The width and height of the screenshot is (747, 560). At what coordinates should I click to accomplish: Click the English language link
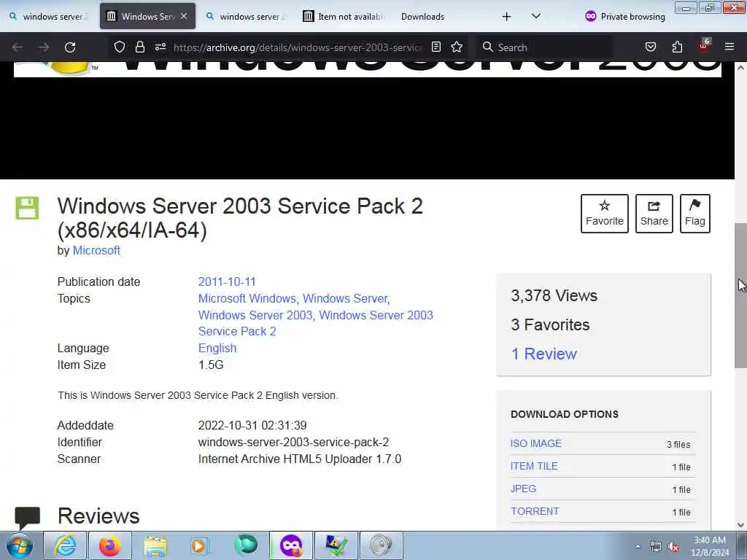(217, 348)
